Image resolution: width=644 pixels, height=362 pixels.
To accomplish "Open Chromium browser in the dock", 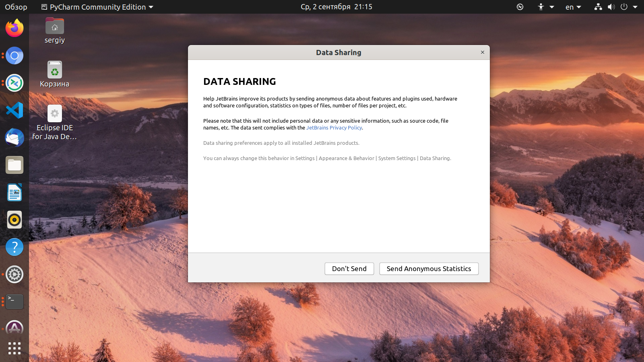I will click(14, 56).
